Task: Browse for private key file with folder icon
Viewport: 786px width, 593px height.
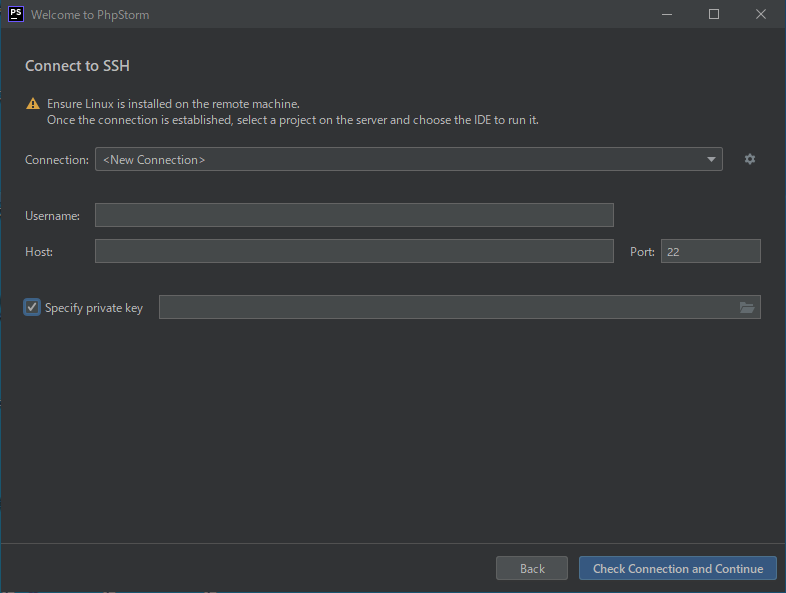Action: pos(746,308)
